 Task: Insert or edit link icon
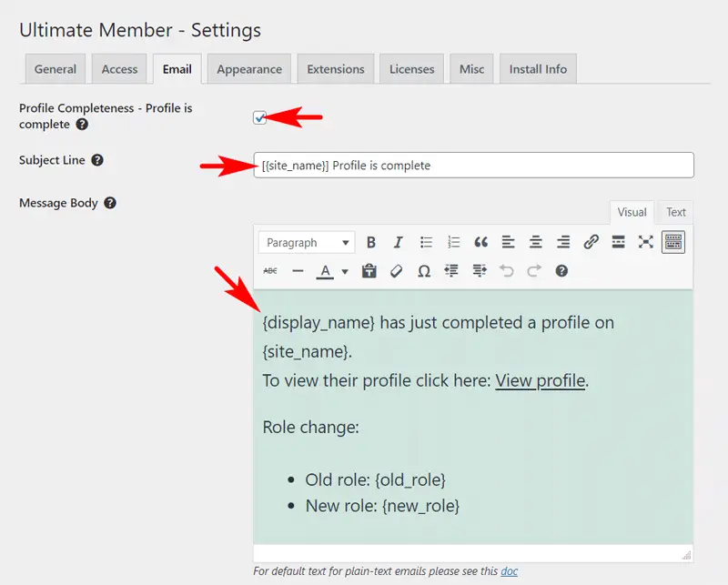[591, 242]
